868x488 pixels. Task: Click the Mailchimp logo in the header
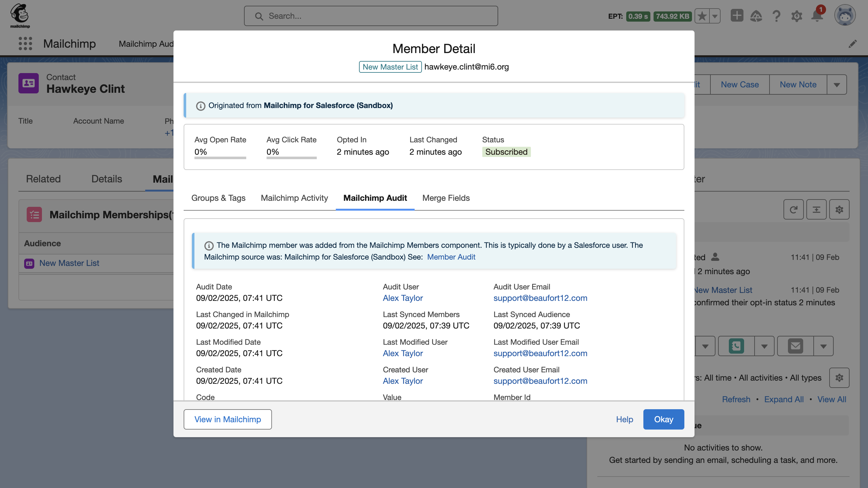point(20,16)
